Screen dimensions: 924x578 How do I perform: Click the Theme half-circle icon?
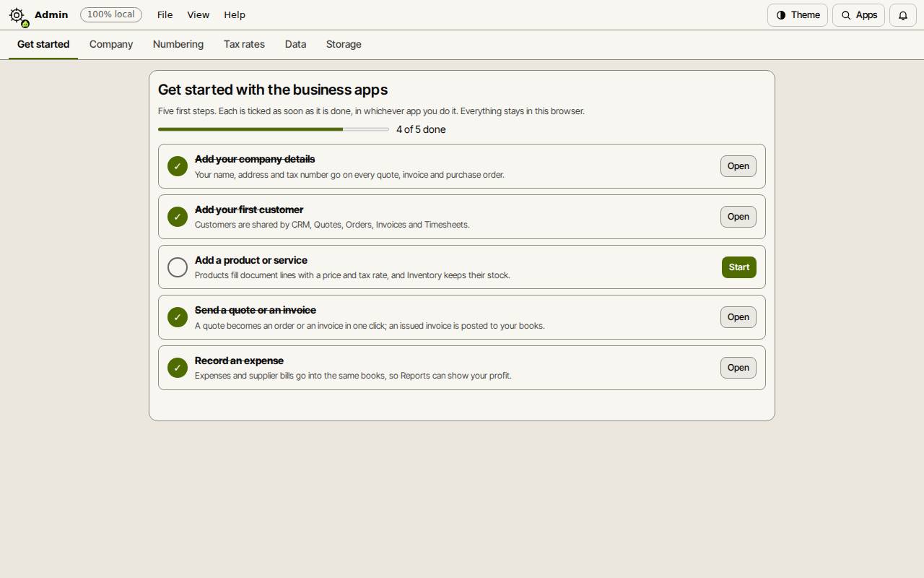781,15
